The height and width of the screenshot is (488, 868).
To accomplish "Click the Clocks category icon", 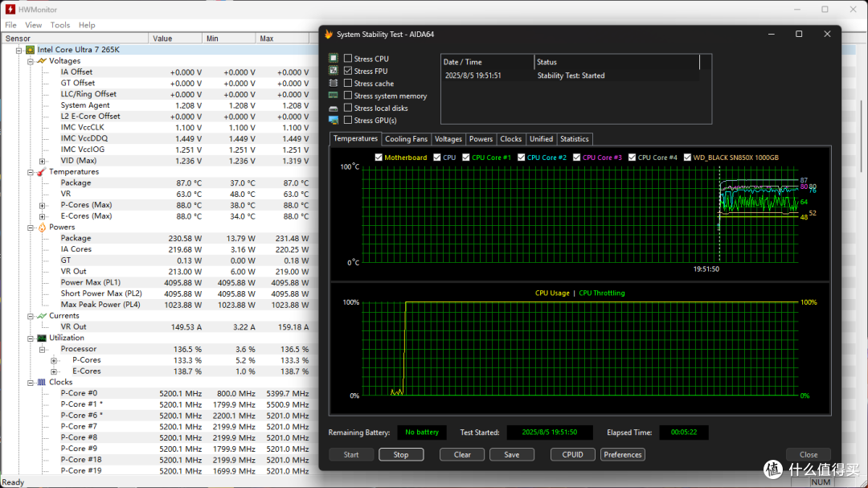I will tap(42, 382).
